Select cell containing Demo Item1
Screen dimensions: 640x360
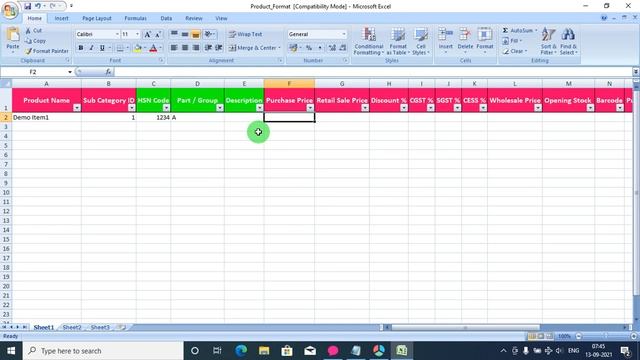47,118
